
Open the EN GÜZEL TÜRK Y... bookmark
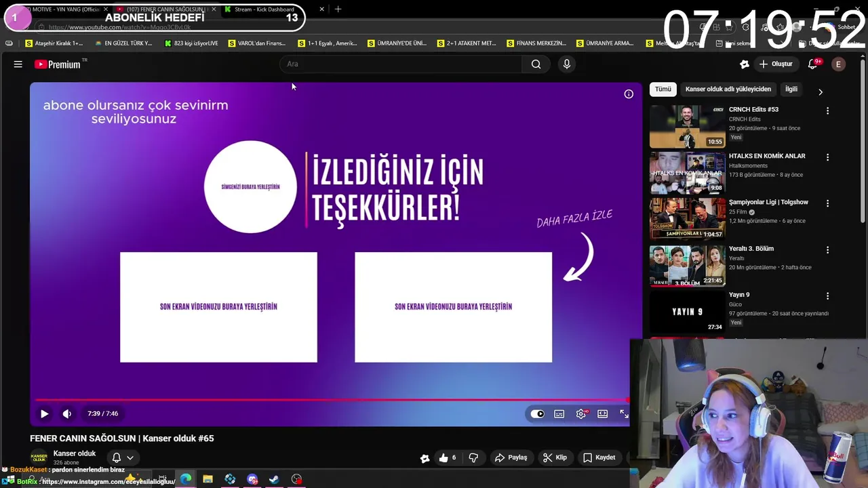pos(123,43)
